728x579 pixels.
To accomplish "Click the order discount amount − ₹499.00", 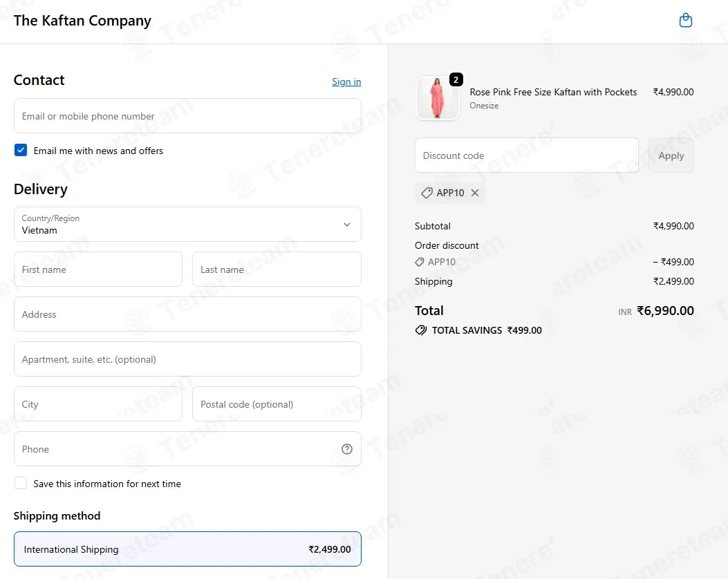I will click(x=673, y=262).
